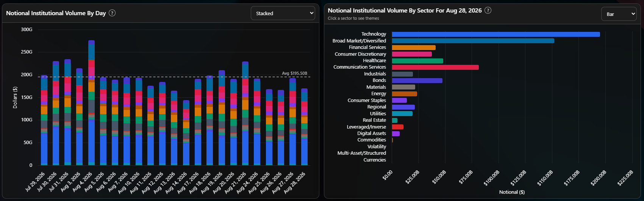Select the Commodities sector label
Screen dimensions: 644x201
[x=372, y=140]
